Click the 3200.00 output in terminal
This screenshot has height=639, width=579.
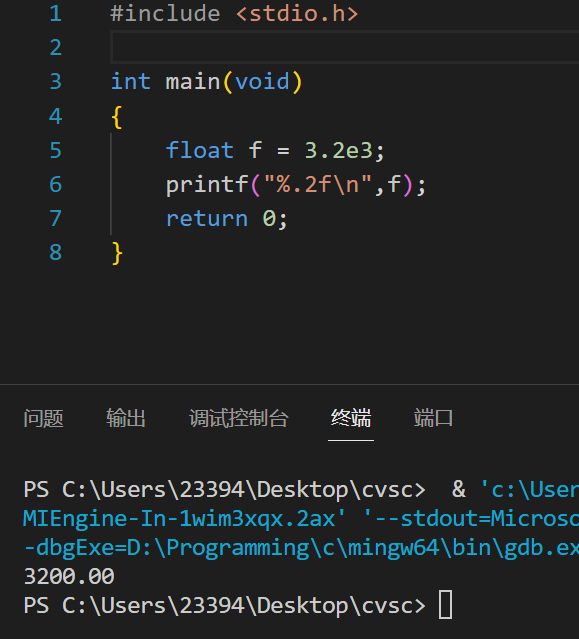[69, 577]
